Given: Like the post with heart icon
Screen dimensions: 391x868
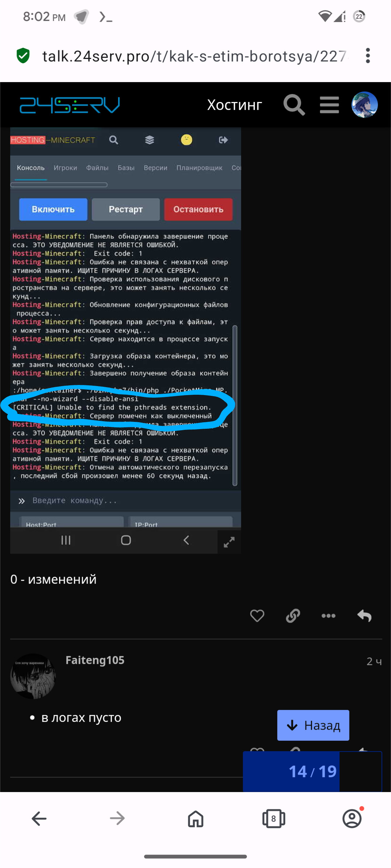Looking at the screenshot, I should tap(257, 615).
